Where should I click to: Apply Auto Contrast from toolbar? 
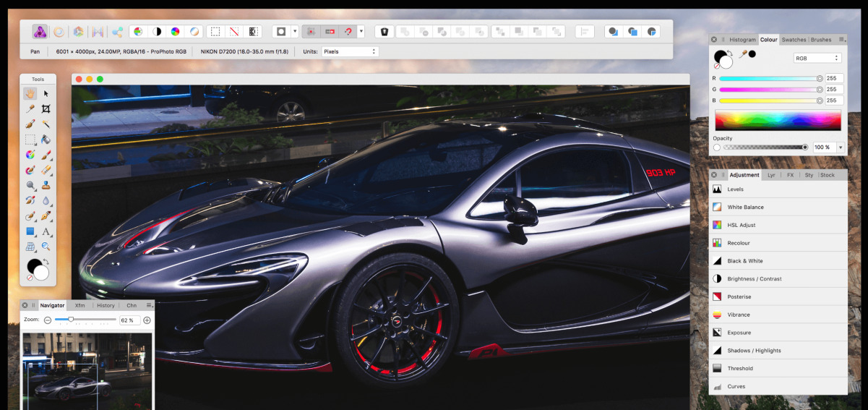[157, 32]
